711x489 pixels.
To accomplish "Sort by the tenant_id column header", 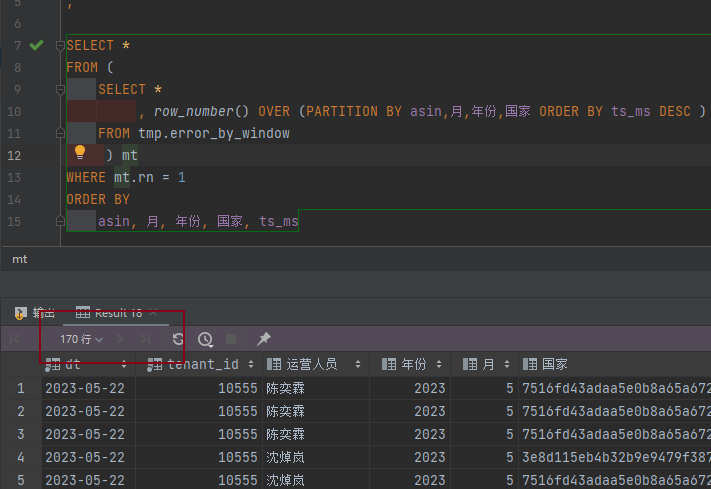I will point(199,364).
